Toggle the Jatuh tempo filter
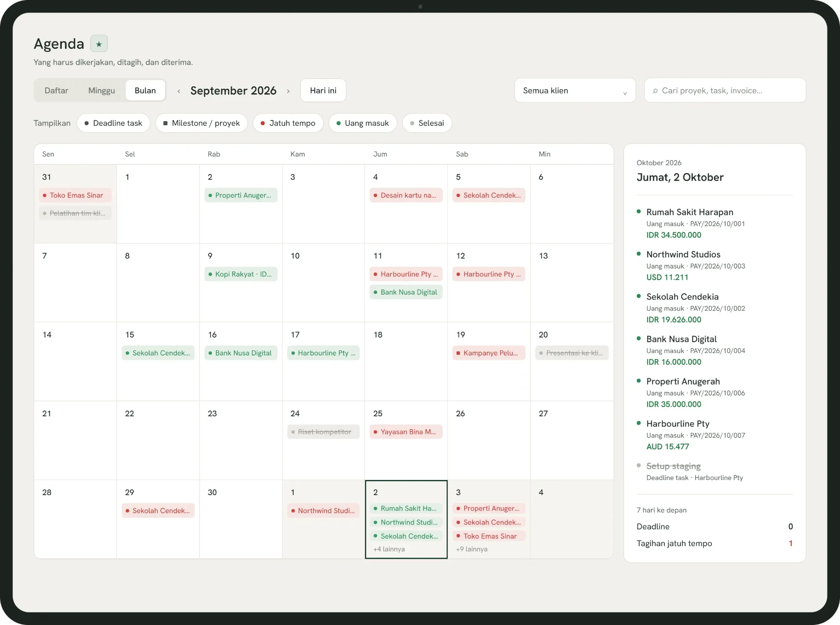This screenshot has width=840, height=625. tap(288, 123)
